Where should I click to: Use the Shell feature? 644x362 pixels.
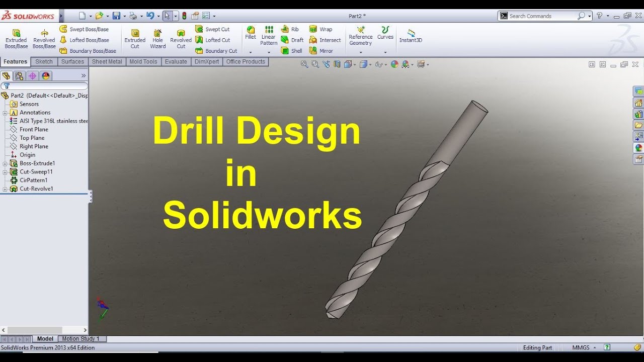click(292, 51)
